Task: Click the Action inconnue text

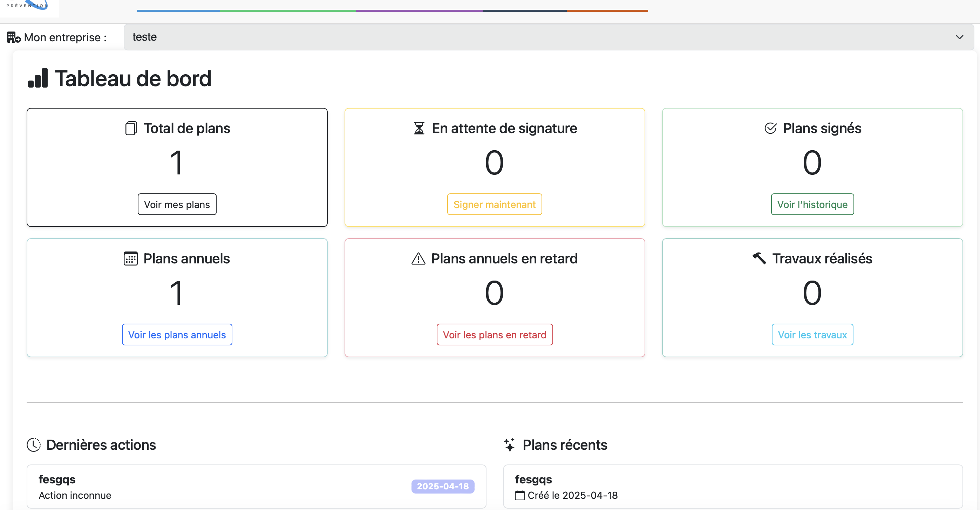Action: click(x=75, y=495)
